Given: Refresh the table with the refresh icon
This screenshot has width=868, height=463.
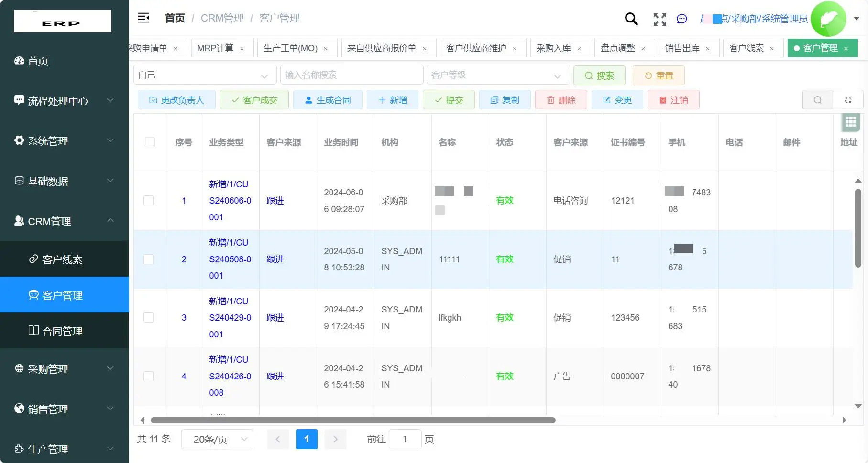Looking at the screenshot, I should point(848,100).
